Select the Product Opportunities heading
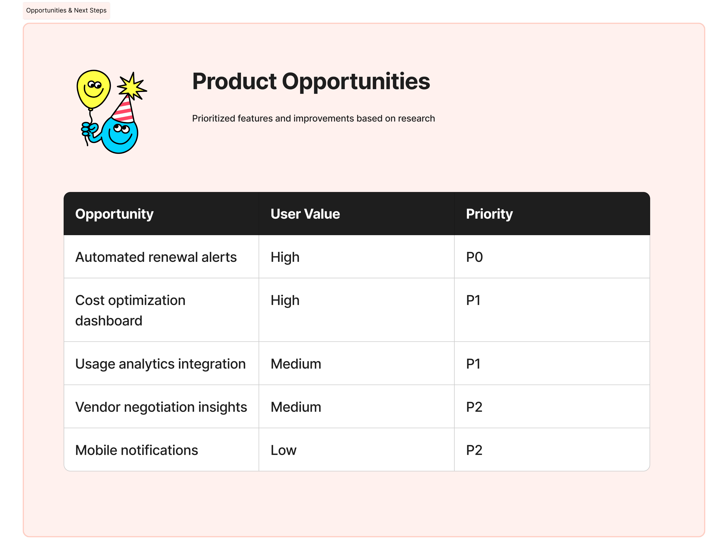This screenshot has width=728, height=560. click(x=311, y=82)
